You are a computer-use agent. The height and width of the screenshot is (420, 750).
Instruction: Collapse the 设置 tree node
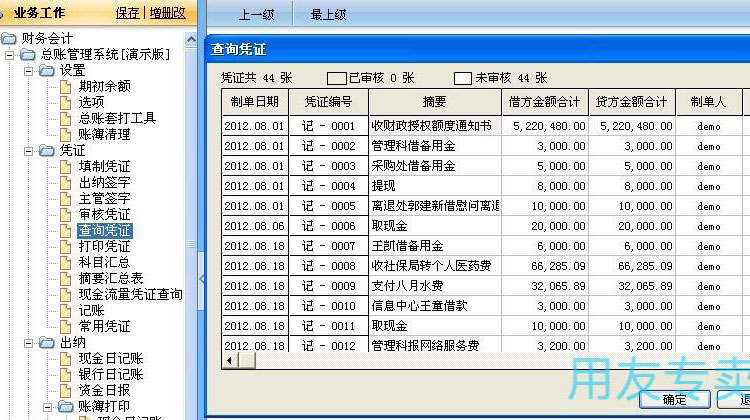(29, 72)
